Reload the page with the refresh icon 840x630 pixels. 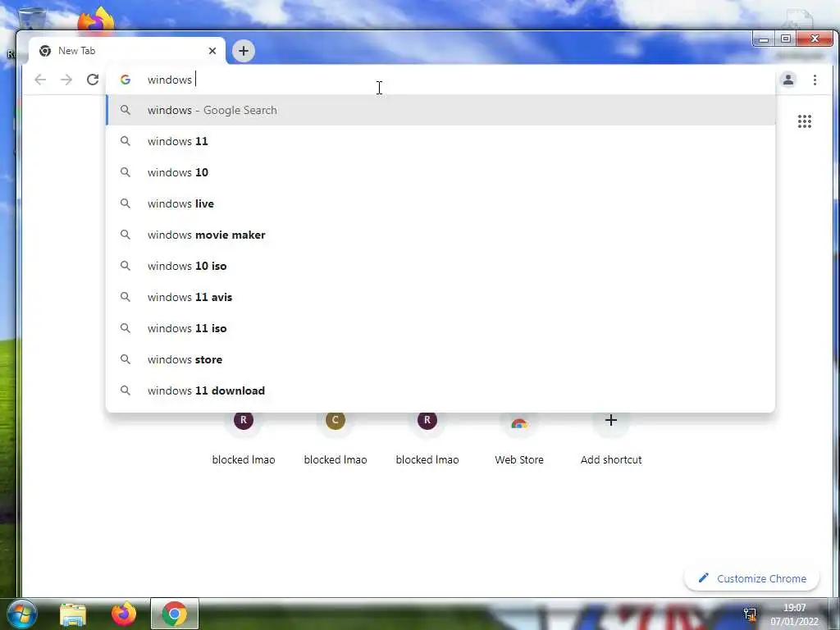[x=93, y=80]
